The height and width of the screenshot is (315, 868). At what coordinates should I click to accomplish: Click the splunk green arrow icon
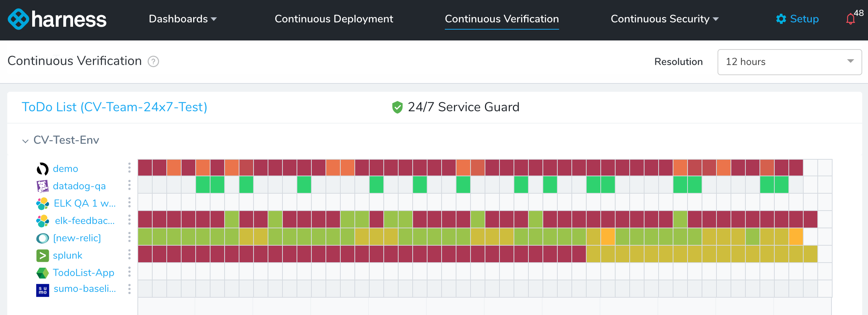pyautogui.click(x=43, y=255)
